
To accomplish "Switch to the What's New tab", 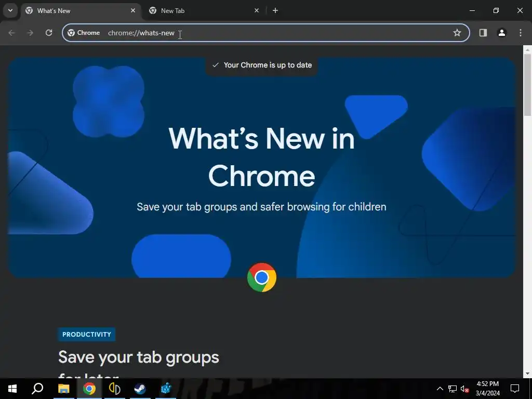I will click(81, 10).
